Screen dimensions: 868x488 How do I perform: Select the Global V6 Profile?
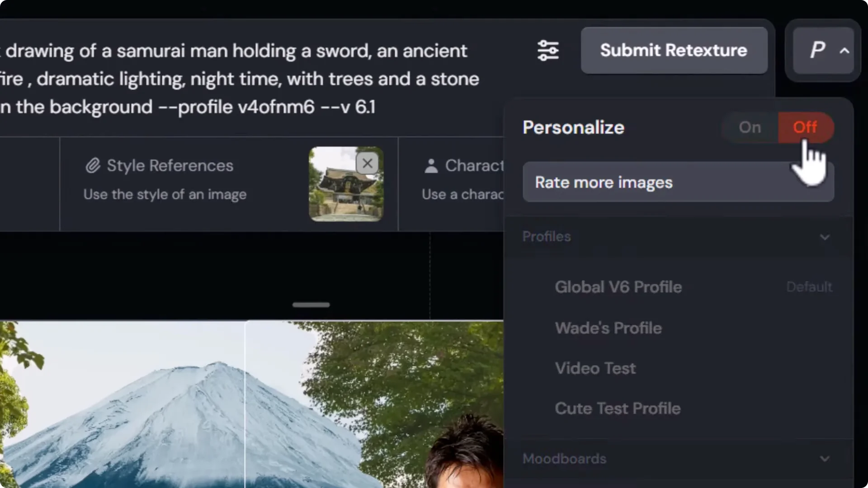pyautogui.click(x=618, y=286)
